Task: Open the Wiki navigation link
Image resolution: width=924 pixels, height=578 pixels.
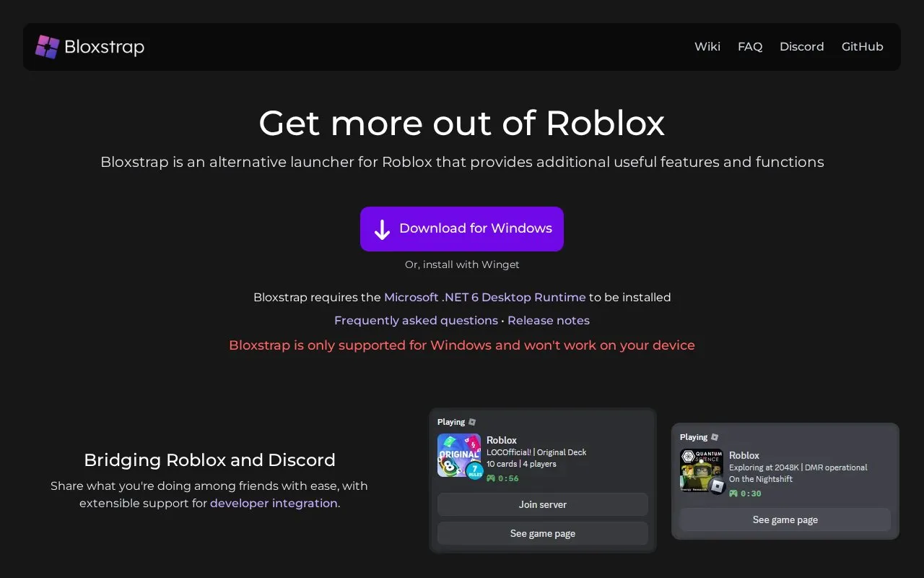Action: (707, 46)
